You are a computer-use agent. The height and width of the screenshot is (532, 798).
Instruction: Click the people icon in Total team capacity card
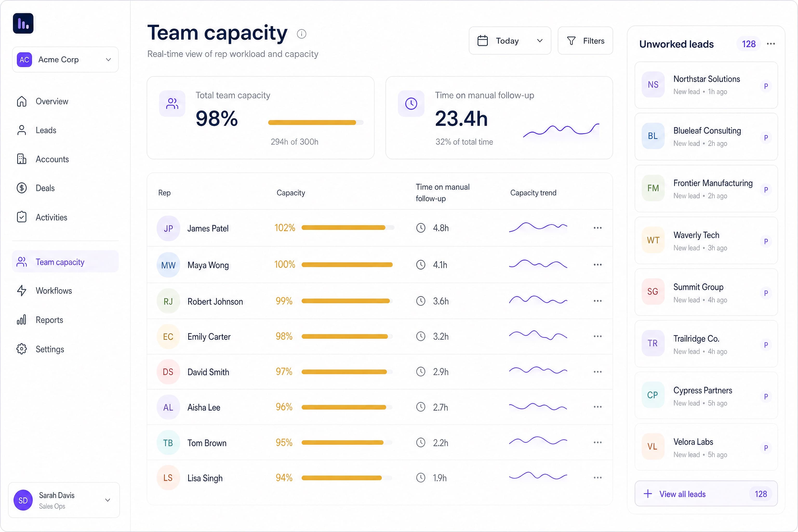tap(172, 103)
